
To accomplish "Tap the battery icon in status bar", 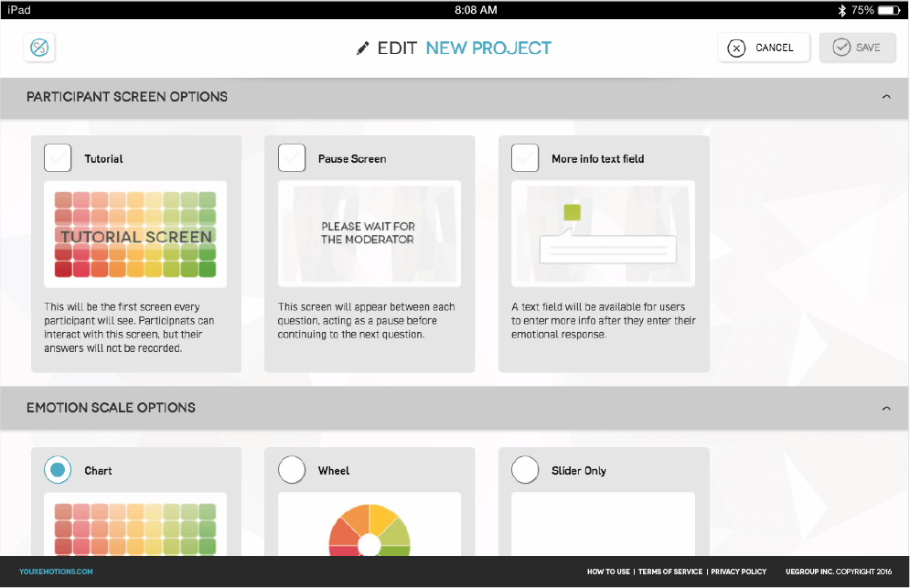I will tap(889, 10).
